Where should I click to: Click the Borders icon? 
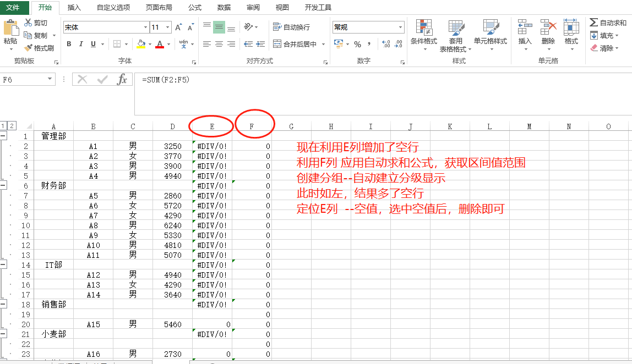click(117, 44)
